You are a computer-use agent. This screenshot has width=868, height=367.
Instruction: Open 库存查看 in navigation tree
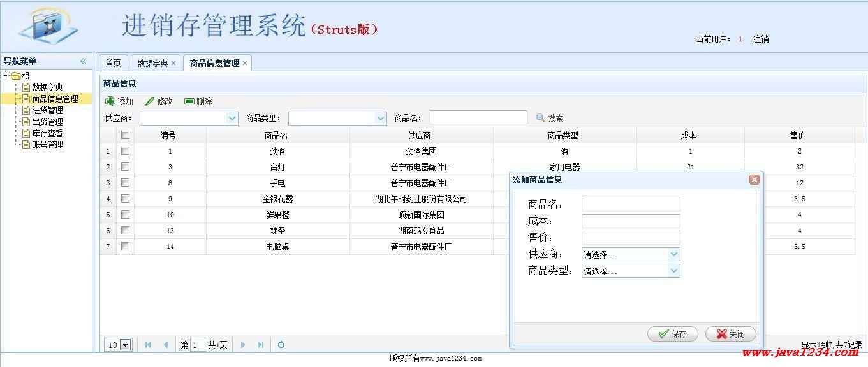click(47, 133)
